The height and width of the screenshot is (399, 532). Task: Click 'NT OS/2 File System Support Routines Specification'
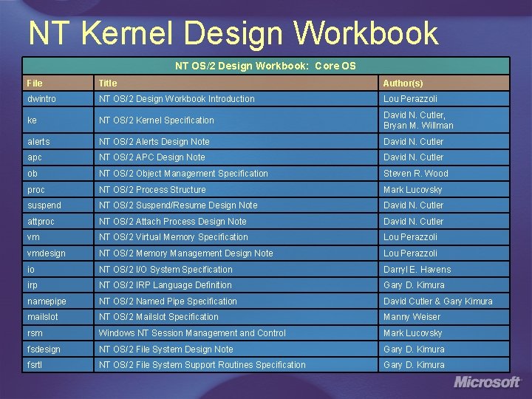click(x=202, y=365)
